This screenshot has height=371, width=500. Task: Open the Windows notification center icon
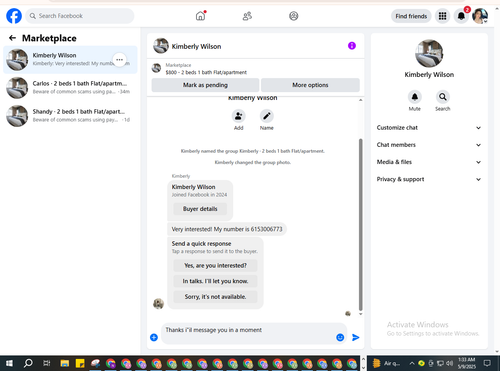(x=487, y=363)
